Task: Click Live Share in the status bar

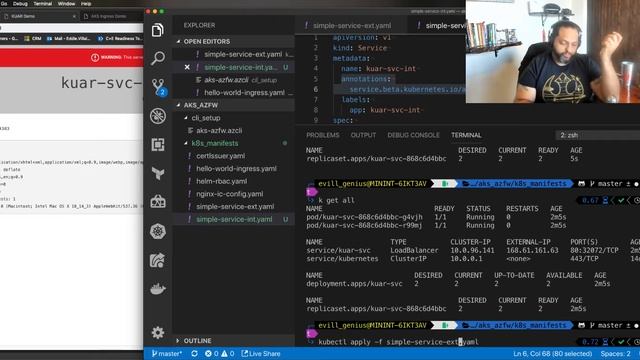Action: click(261, 353)
